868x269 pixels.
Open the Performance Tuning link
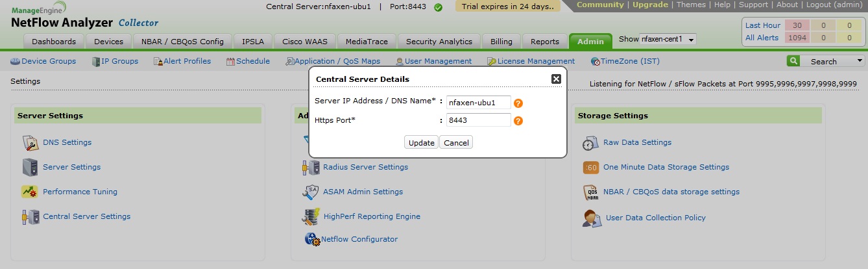tap(80, 192)
